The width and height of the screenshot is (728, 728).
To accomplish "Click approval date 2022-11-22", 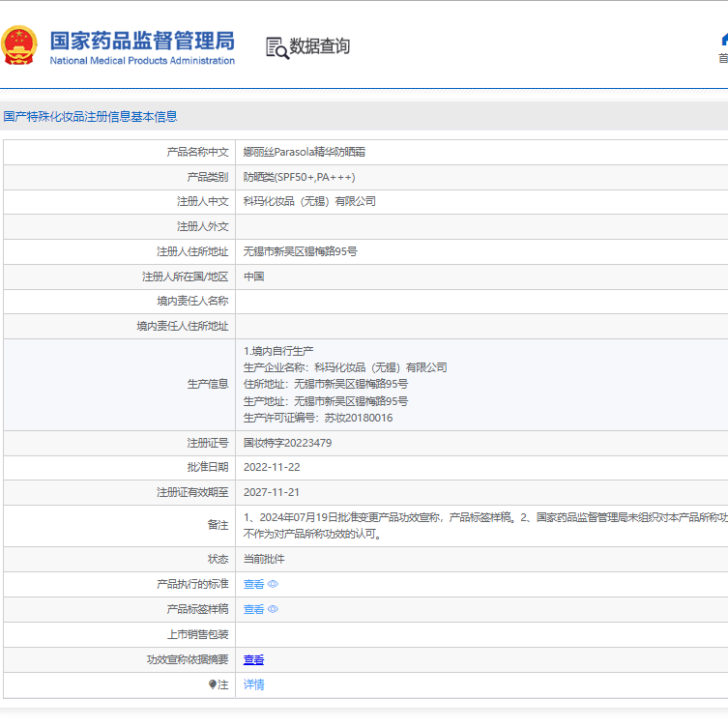I will [x=272, y=467].
